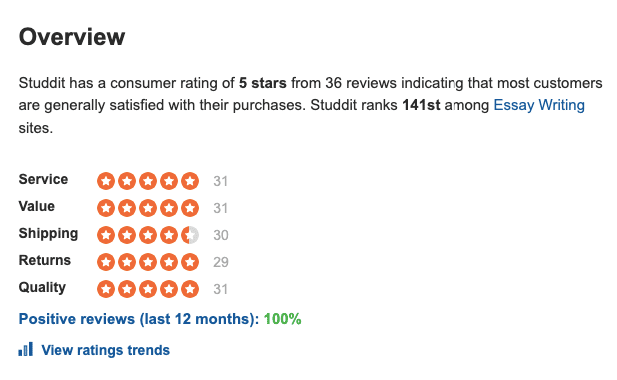The height and width of the screenshot is (380, 617).
Task: Select the fourth star in Returns row
Action: click(169, 262)
